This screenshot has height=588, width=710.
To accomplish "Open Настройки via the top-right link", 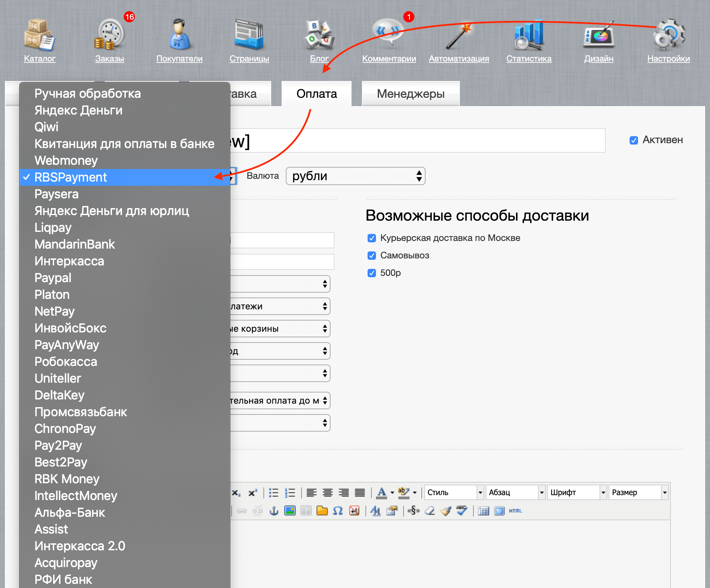I will pyautogui.click(x=668, y=59).
